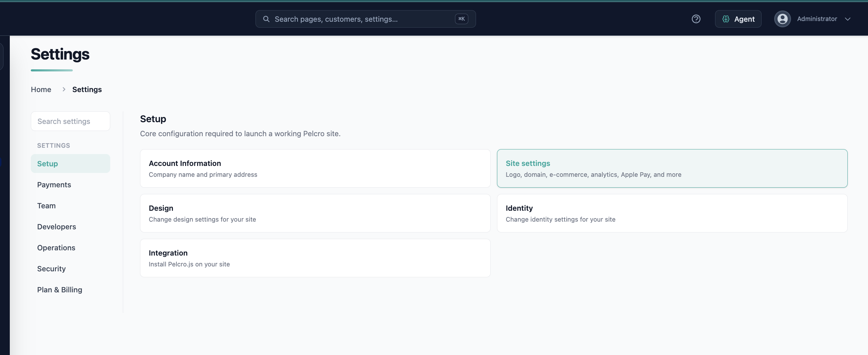Open the Design settings card
Screen dimensions: 868x355
315,213
